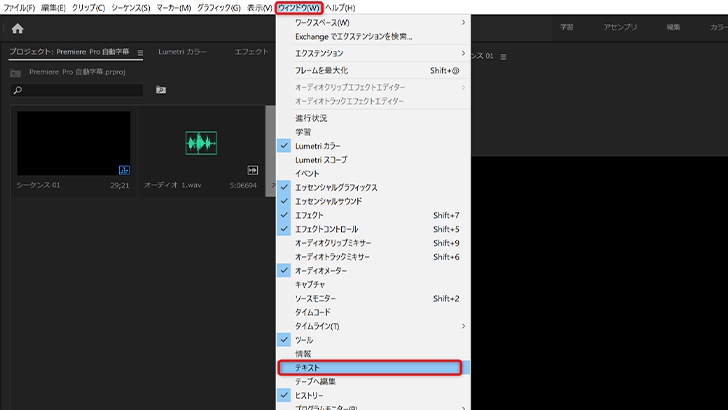728x410 pixels.
Task: Select Lumetri スコープ menu item
Action: pyautogui.click(x=373, y=160)
